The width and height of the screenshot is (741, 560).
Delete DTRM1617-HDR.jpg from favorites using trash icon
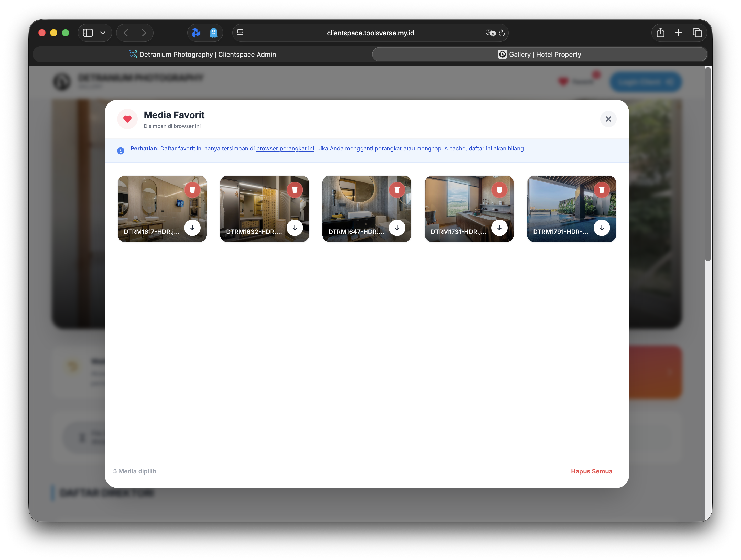(x=193, y=190)
